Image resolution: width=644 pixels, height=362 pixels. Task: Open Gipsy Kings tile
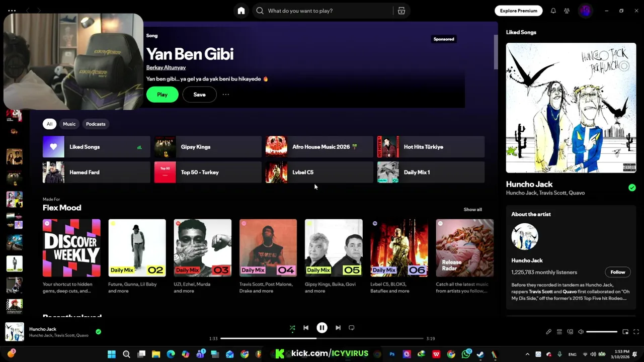tap(208, 147)
